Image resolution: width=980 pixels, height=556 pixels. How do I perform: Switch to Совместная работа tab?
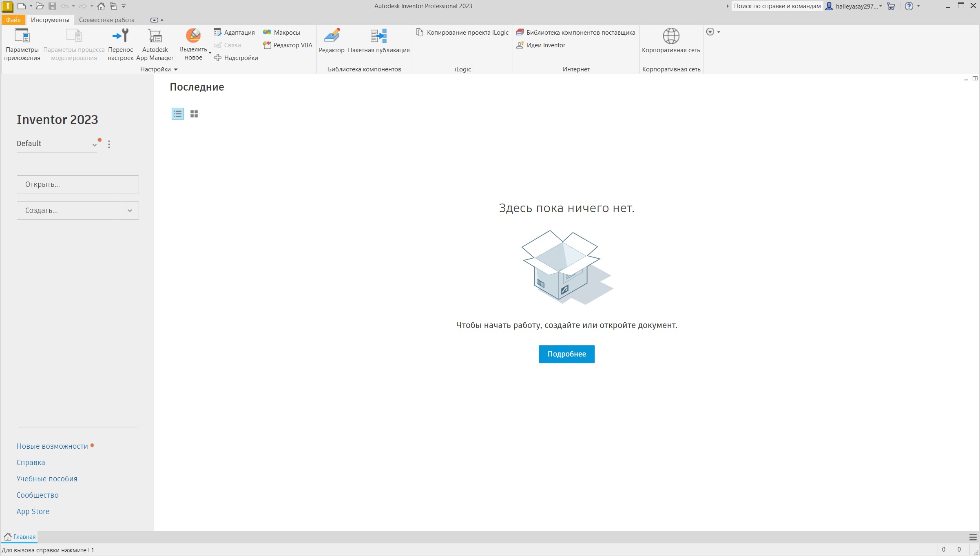pyautogui.click(x=106, y=20)
